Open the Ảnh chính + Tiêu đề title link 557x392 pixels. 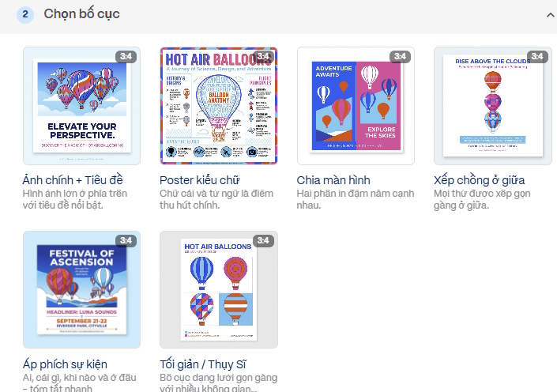pos(73,180)
